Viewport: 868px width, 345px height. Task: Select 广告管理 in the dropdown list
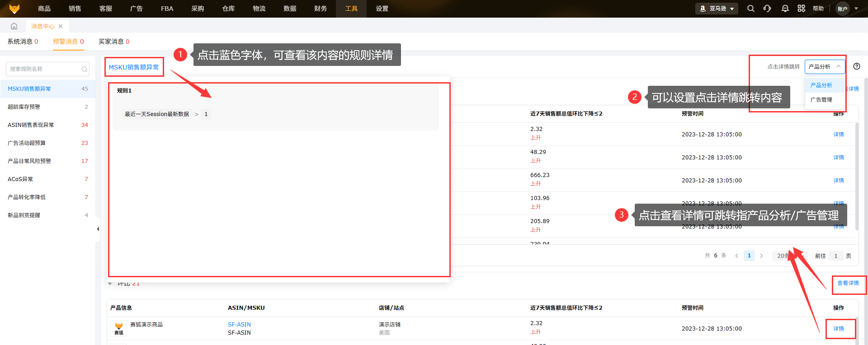(821, 100)
